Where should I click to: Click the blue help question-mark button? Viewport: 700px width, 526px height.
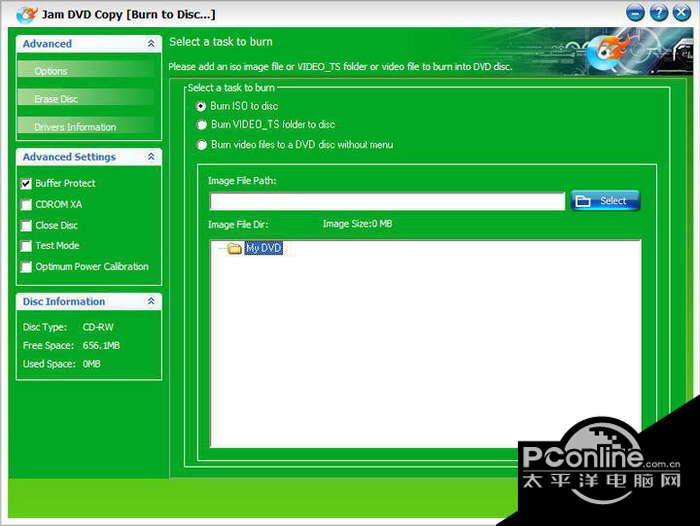[x=658, y=13]
